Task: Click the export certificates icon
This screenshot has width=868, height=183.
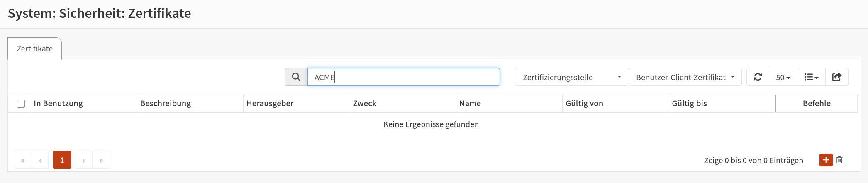Action: coord(837,77)
